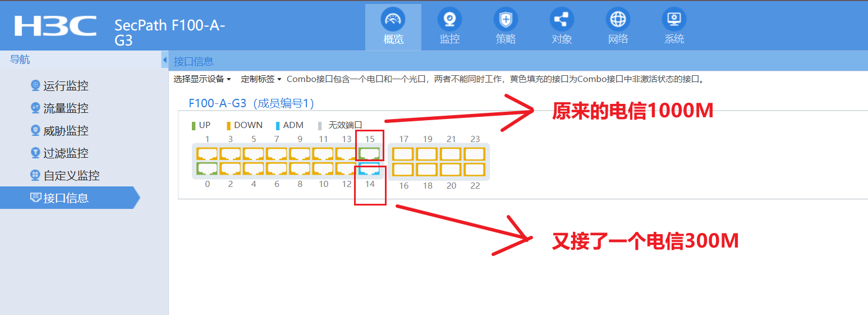Switch to the 策略 tab
The height and width of the screenshot is (315, 868).
click(506, 26)
